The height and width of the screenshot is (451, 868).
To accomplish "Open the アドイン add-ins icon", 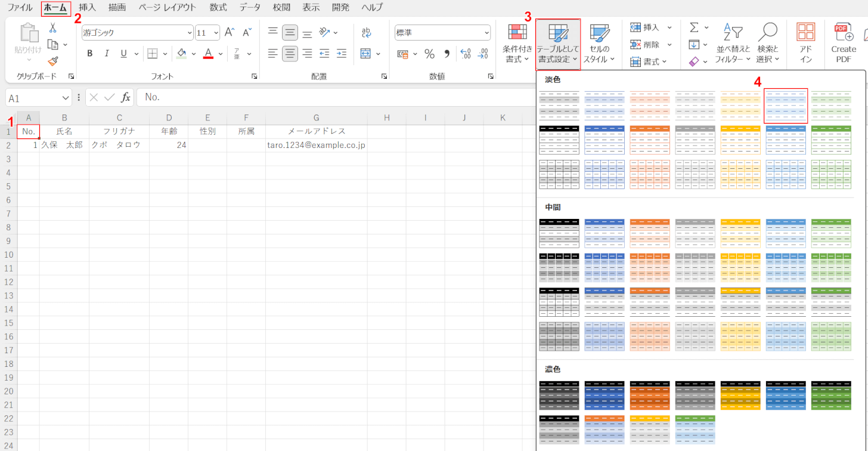I will (805, 43).
